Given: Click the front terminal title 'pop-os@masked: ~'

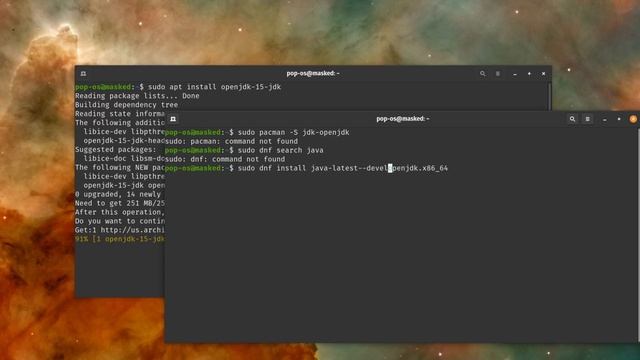Looking at the screenshot, I should 402,119.
